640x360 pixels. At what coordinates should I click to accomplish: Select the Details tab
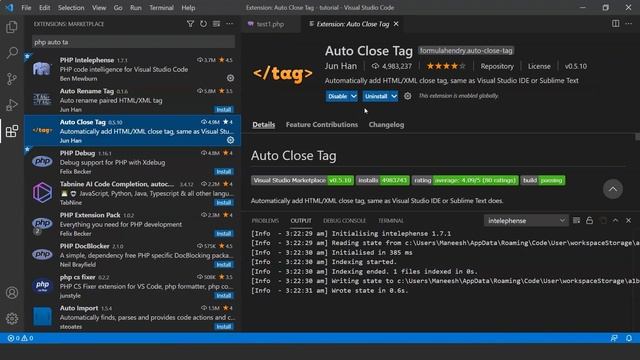[264, 124]
